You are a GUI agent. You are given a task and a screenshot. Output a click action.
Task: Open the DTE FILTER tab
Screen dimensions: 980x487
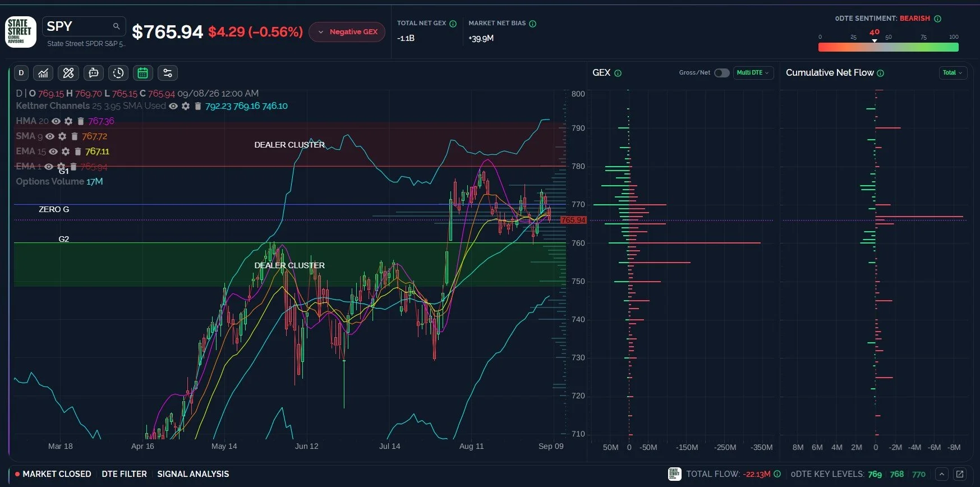(125, 474)
